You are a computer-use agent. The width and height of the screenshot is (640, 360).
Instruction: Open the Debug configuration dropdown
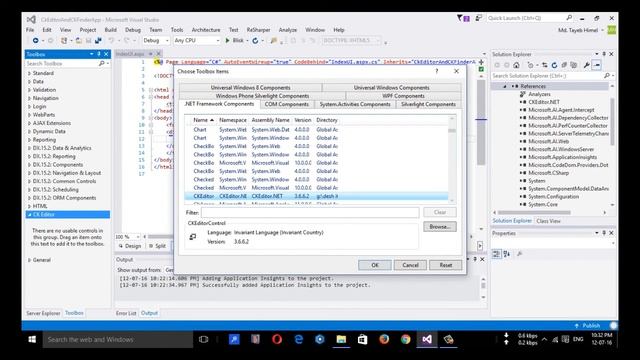[156, 40]
